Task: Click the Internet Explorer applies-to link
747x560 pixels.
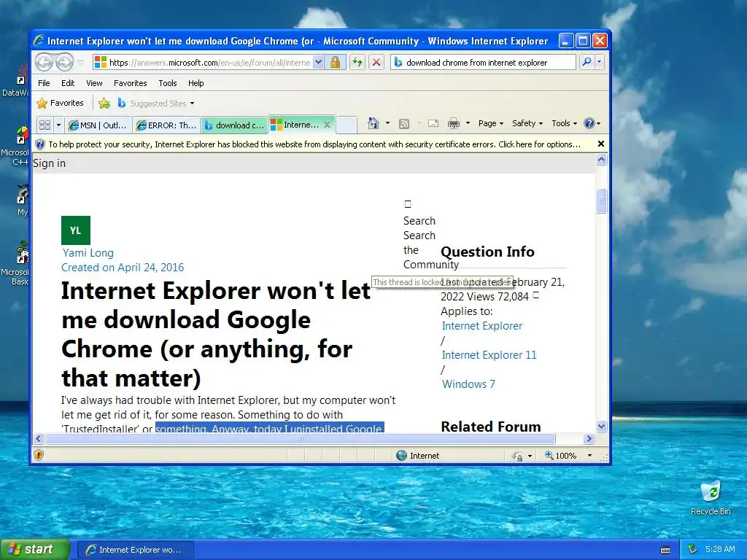Action: click(x=482, y=326)
